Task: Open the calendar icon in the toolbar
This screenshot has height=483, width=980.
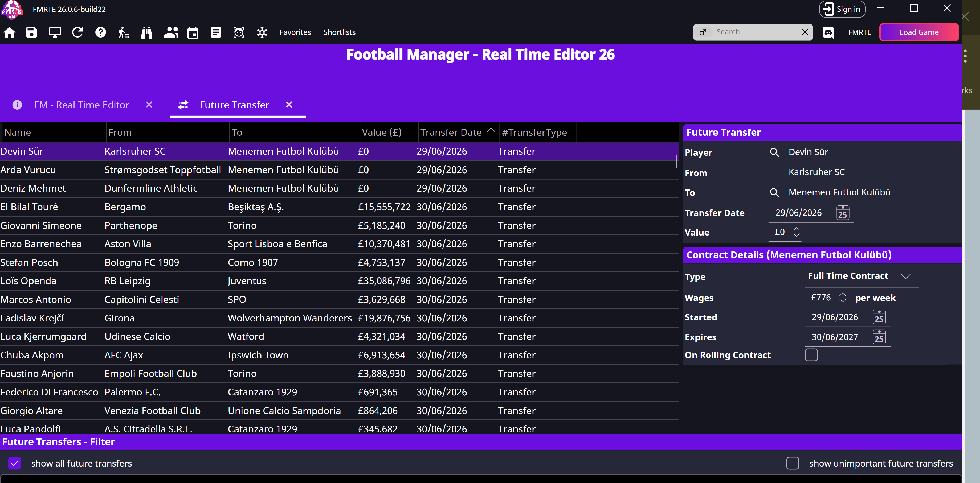Action: [x=193, y=32]
